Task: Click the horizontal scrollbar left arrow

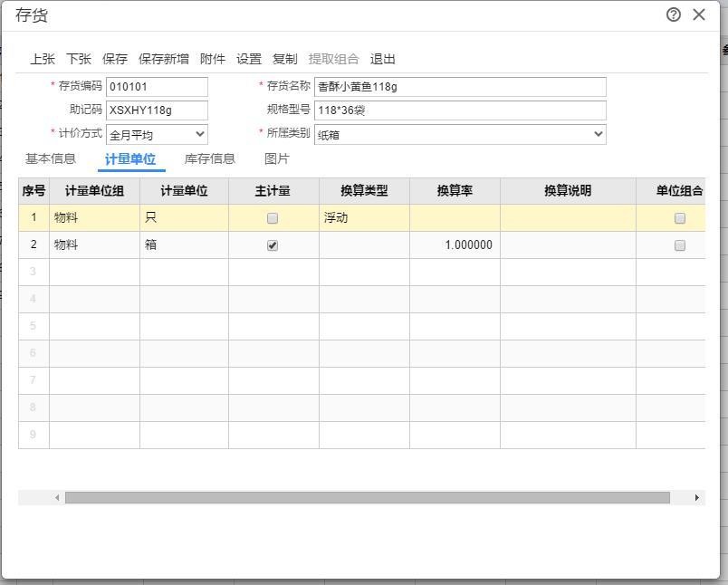Action: click(57, 498)
